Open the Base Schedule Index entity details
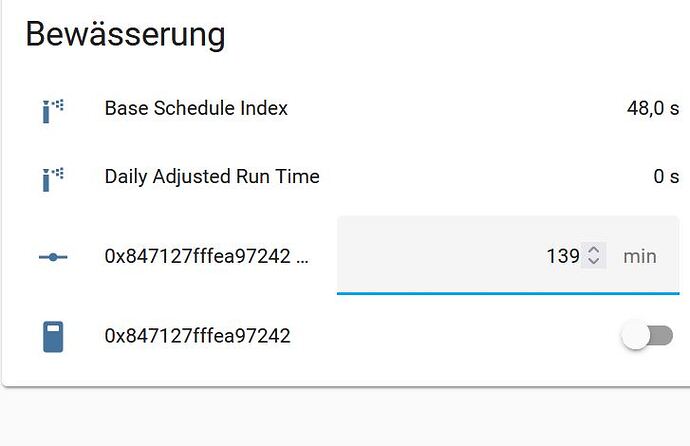690x446 pixels. (x=196, y=108)
